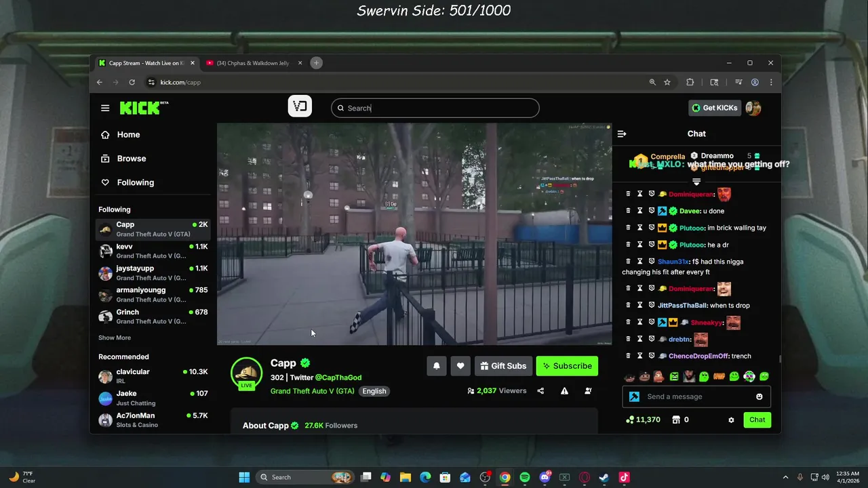Expand Show More under Following

[115, 338]
